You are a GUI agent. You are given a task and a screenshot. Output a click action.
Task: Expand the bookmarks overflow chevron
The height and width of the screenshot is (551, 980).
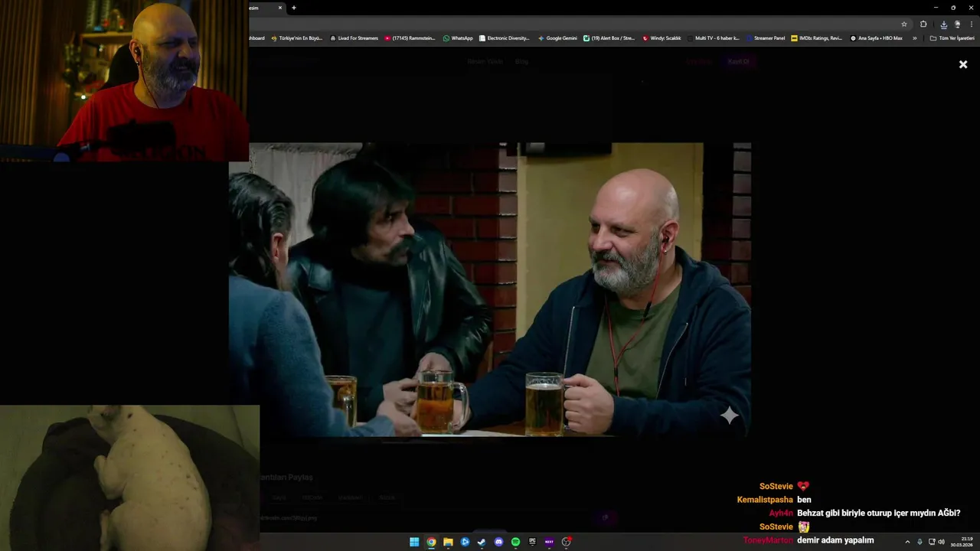(x=914, y=37)
